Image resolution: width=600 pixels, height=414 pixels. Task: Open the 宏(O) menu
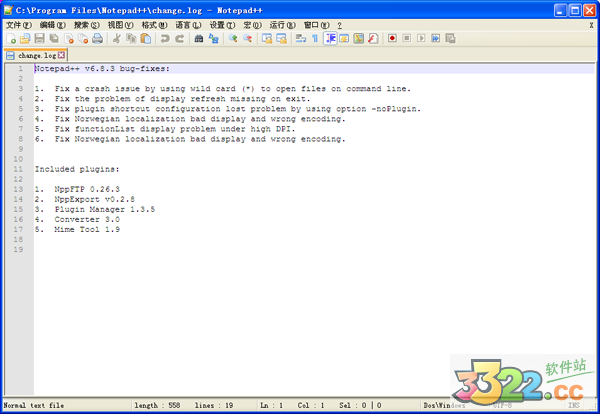click(x=253, y=25)
